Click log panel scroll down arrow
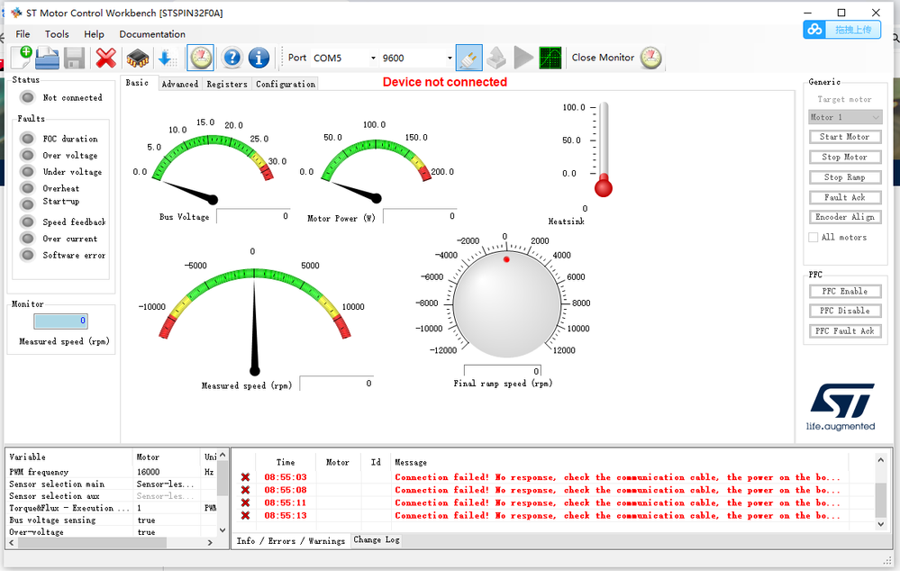The width and height of the screenshot is (900, 588). pyautogui.click(x=880, y=524)
